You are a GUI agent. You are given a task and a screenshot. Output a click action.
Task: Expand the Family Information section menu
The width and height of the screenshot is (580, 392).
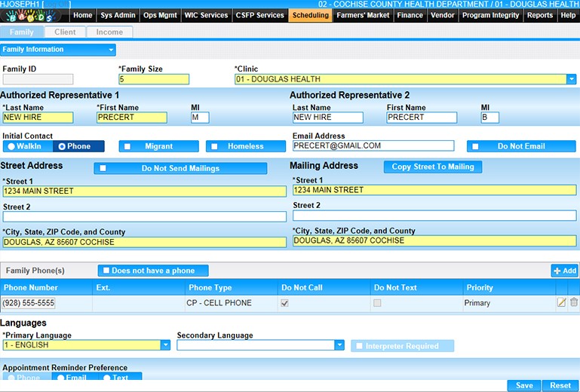pos(111,50)
